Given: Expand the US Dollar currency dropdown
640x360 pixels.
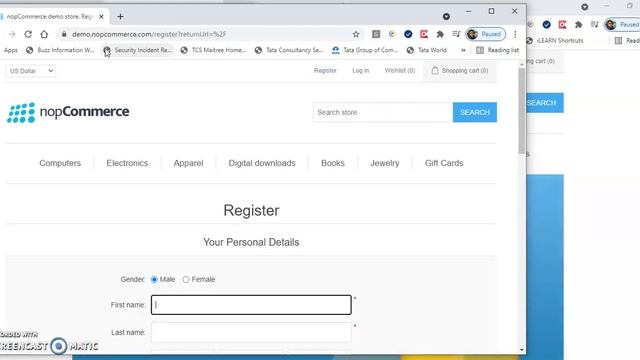Looking at the screenshot, I should (x=31, y=71).
